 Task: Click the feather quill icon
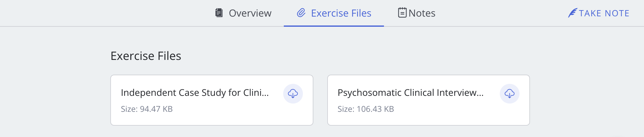(x=572, y=13)
